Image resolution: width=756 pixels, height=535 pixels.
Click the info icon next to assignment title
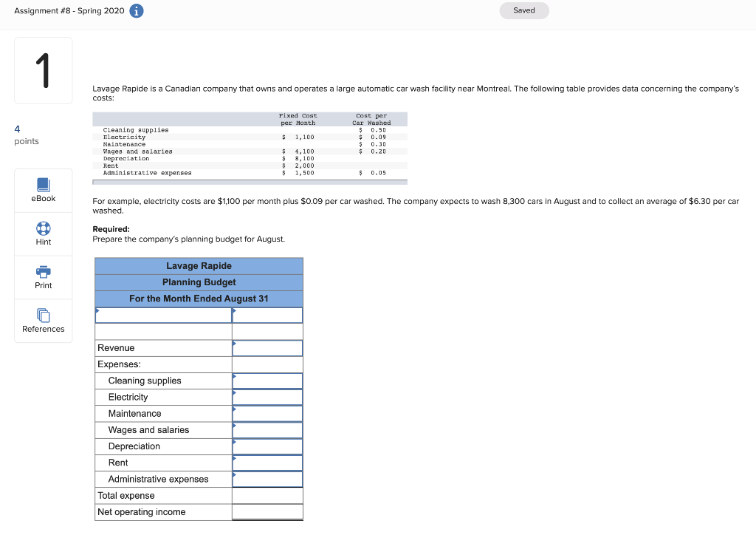[x=136, y=10]
